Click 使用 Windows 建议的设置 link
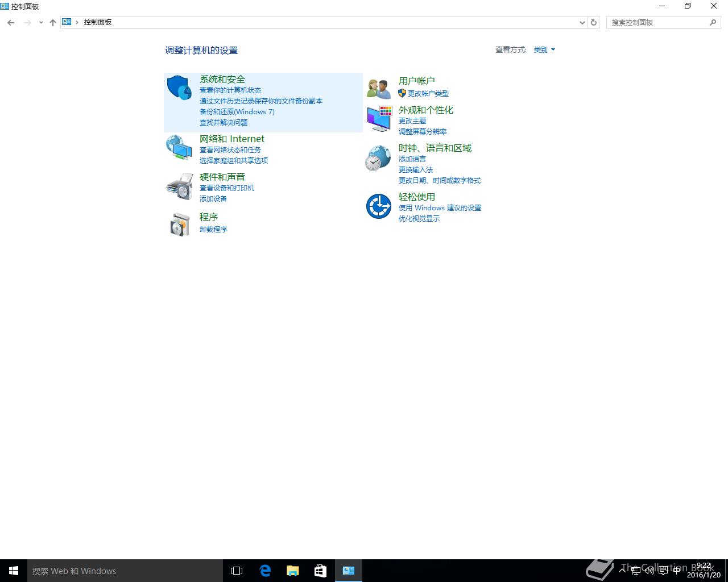Viewport: 728px width, 582px height. pos(440,208)
